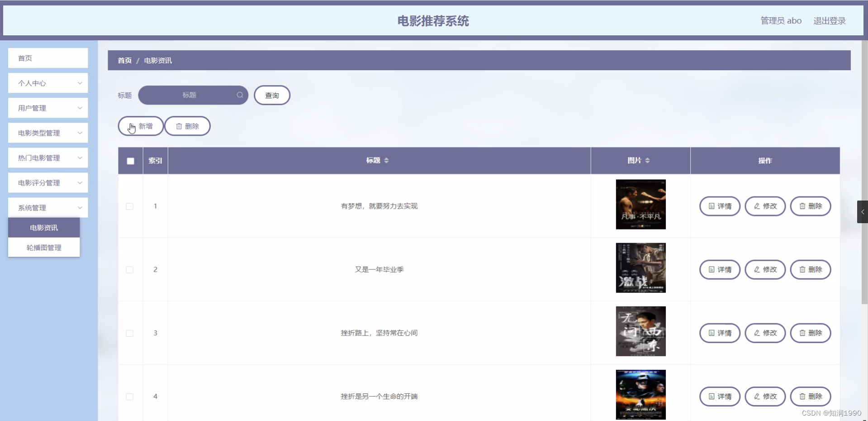The height and width of the screenshot is (421, 868).
Task: Select 首页 in the sidebar
Action: tap(47, 58)
